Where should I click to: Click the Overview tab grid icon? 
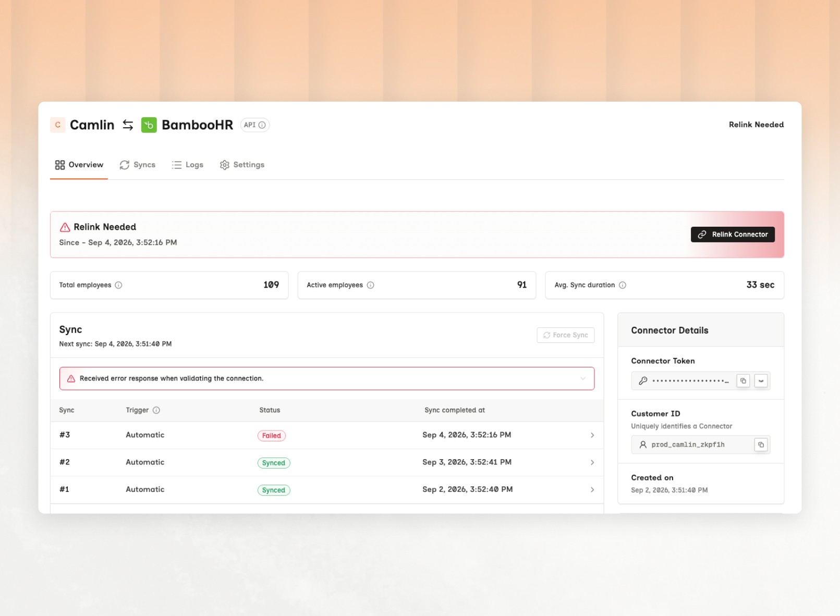point(60,165)
